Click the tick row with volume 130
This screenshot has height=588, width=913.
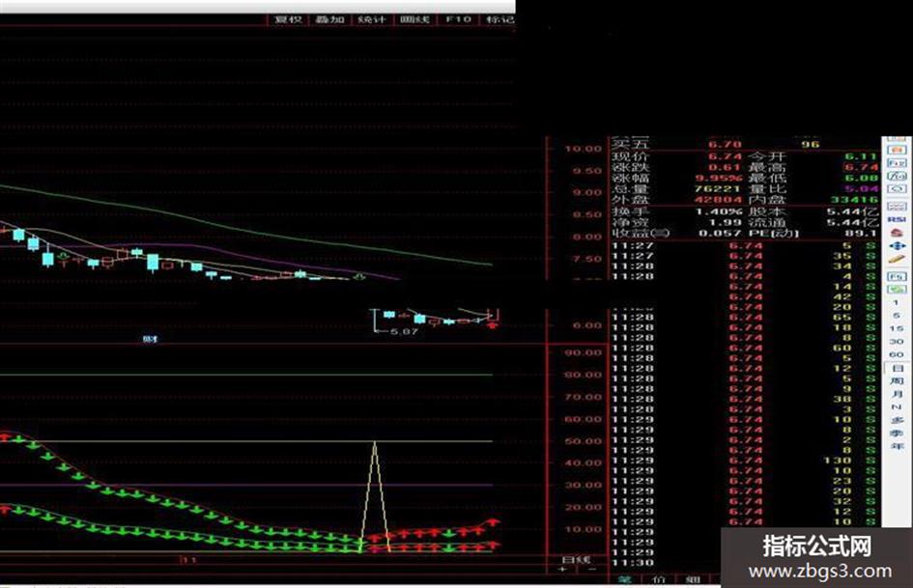745,461
